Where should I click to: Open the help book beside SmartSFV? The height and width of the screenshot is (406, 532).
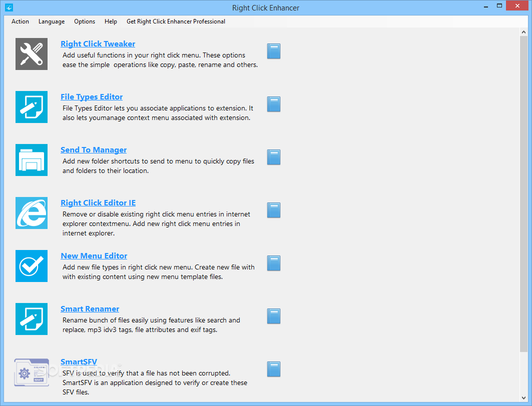click(273, 369)
